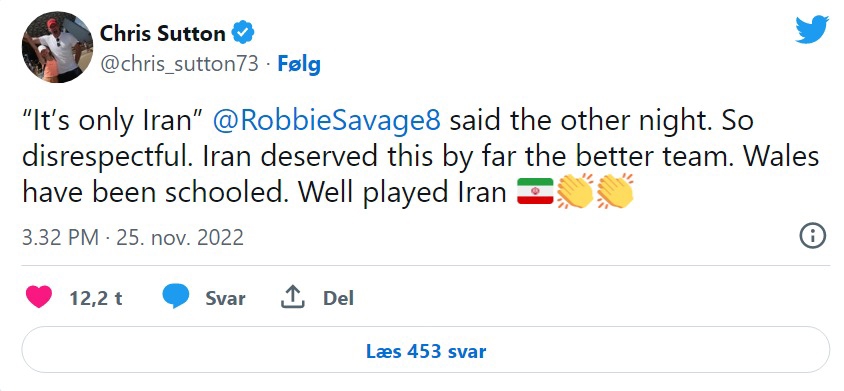This screenshot has height=391, width=844.
Task: Click the first clapping hands emoji
Action: click(575, 191)
